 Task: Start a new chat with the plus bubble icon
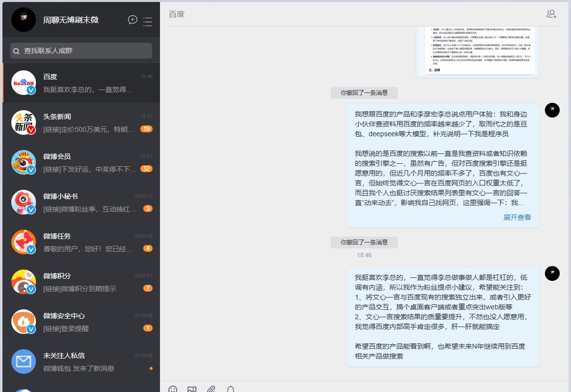click(132, 20)
